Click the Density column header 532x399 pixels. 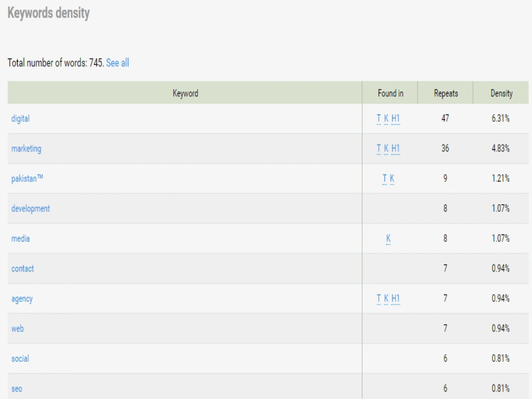point(502,93)
